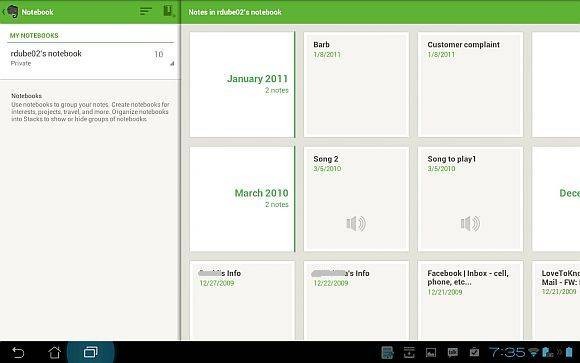Open the sort options icon
This screenshot has height=363, width=580.
pos(146,11)
